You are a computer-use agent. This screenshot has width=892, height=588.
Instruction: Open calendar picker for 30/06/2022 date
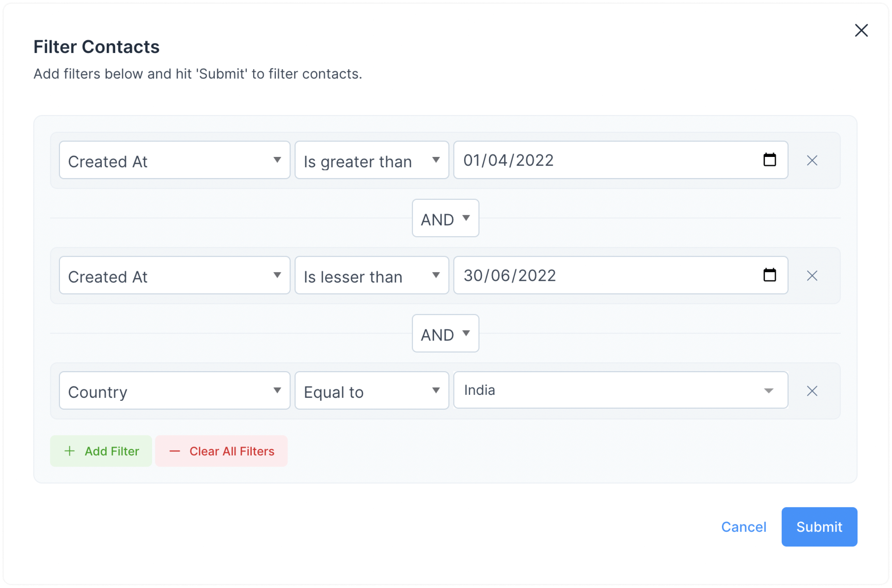pos(770,275)
